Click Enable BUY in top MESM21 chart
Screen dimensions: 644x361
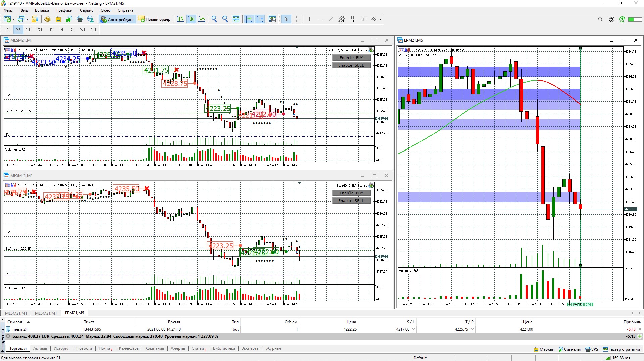tap(351, 58)
